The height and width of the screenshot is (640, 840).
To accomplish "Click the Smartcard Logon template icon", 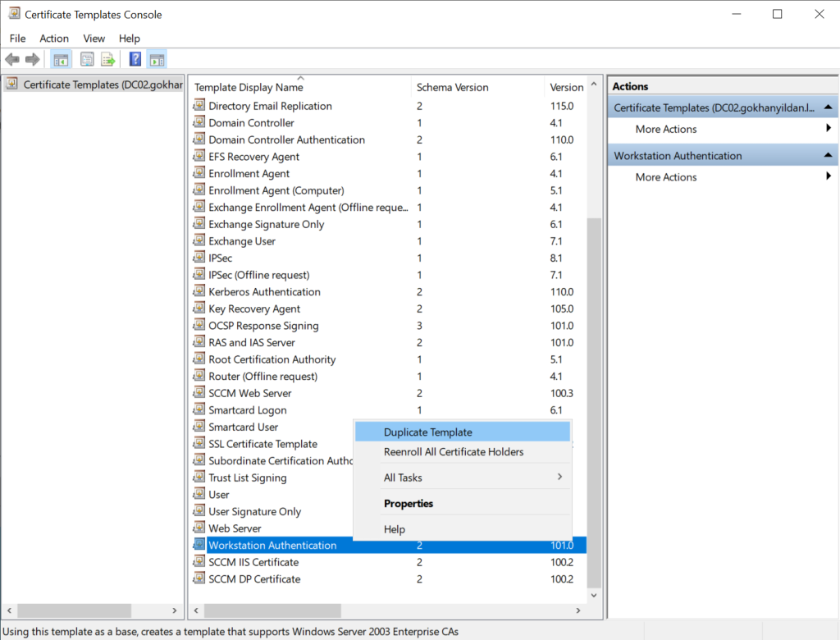I will click(x=199, y=409).
